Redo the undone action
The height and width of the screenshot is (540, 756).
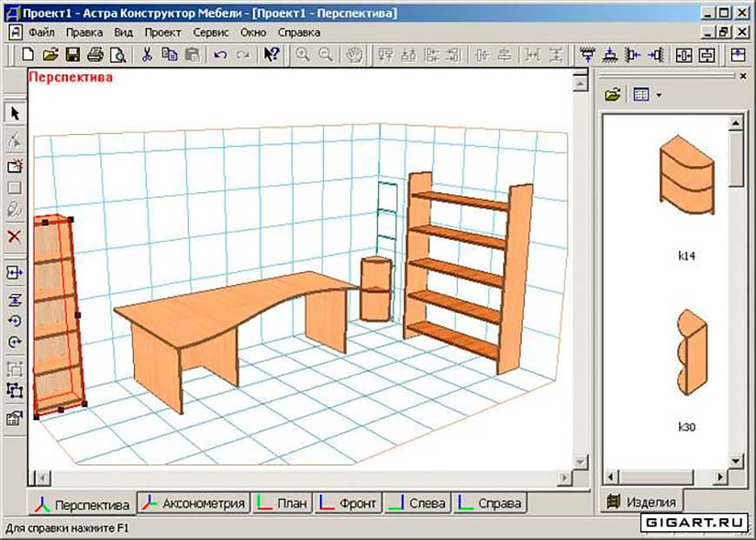242,55
